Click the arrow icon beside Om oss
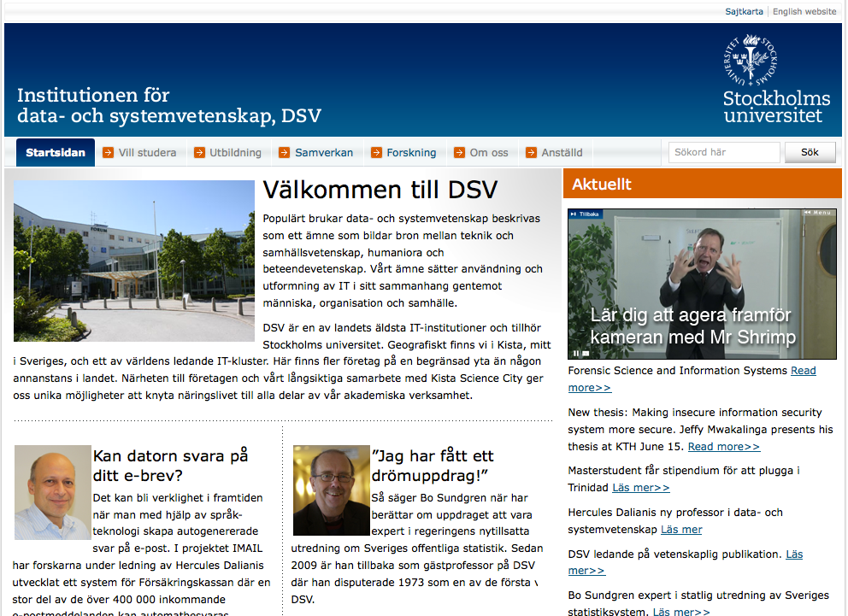 [459, 153]
